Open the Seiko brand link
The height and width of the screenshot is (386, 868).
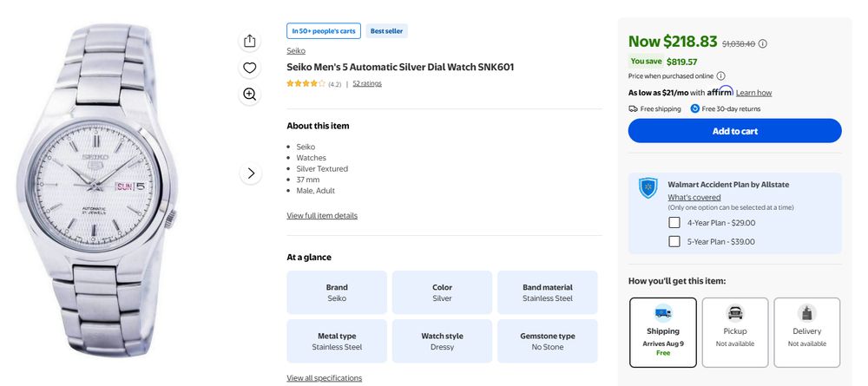tap(296, 51)
